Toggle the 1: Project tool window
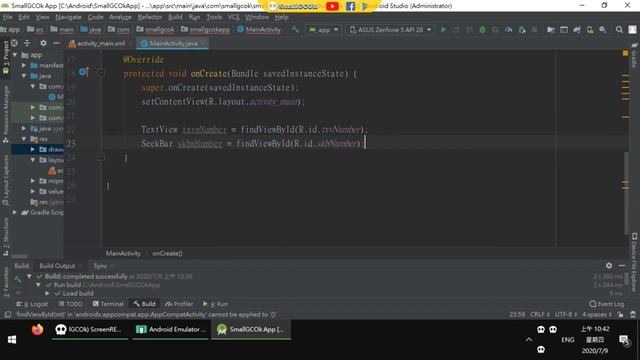The height and width of the screenshot is (360, 640). coord(6,57)
